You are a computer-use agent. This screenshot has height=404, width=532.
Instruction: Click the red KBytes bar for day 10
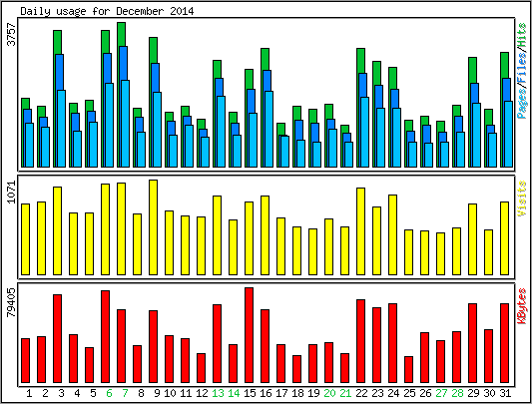[169, 359]
